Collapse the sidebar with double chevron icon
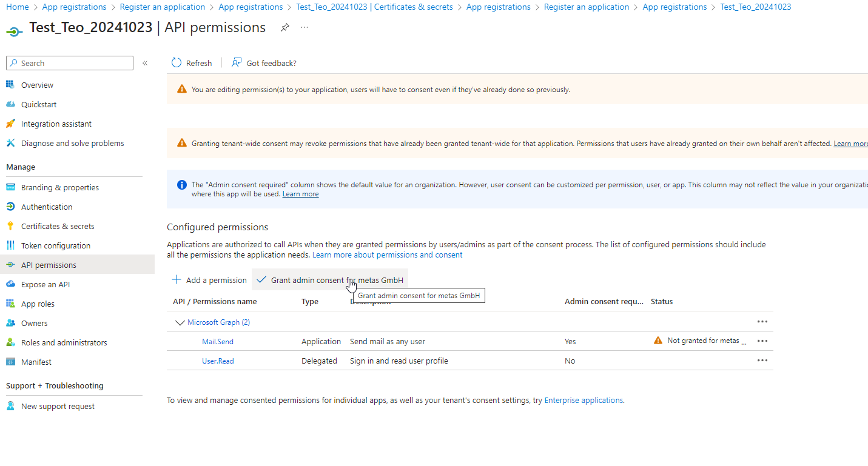Image resolution: width=868 pixels, height=466 pixels. point(145,63)
